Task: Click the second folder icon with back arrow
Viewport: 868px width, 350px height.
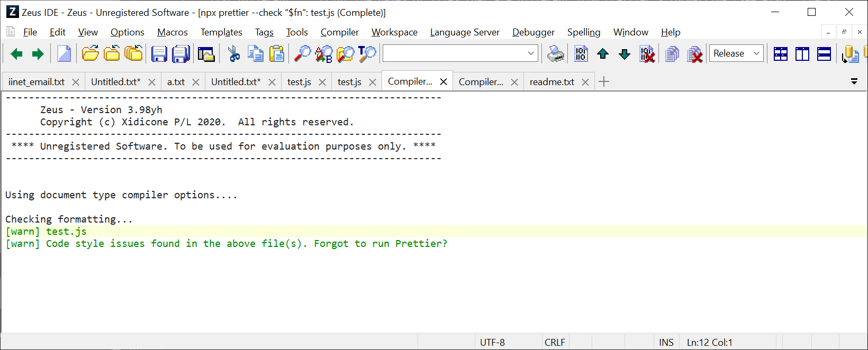Action: pyautogui.click(x=112, y=54)
